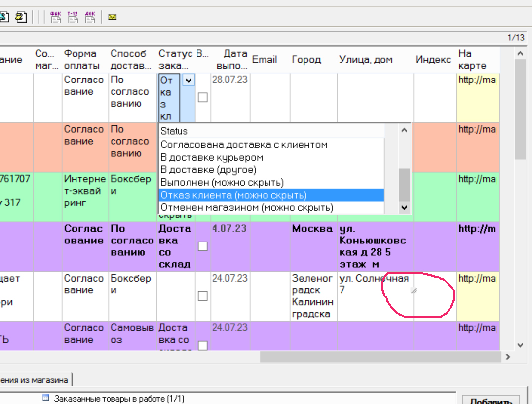Click the cyan-marked document icon in toolbar
The height and width of the screenshot is (404, 532).
click(x=4, y=17)
